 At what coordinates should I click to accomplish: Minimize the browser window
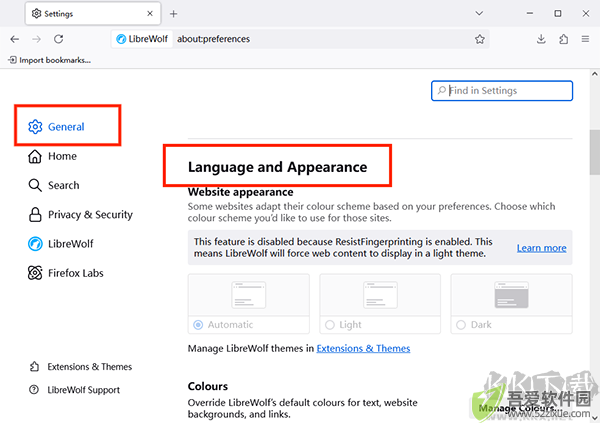[x=530, y=13]
